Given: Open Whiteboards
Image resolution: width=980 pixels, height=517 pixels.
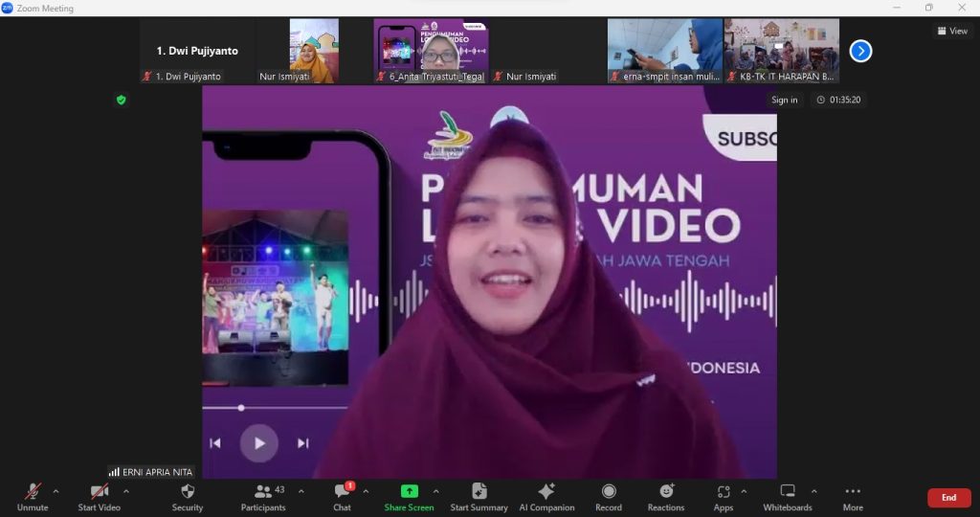Looking at the screenshot, I should point(788,492).
